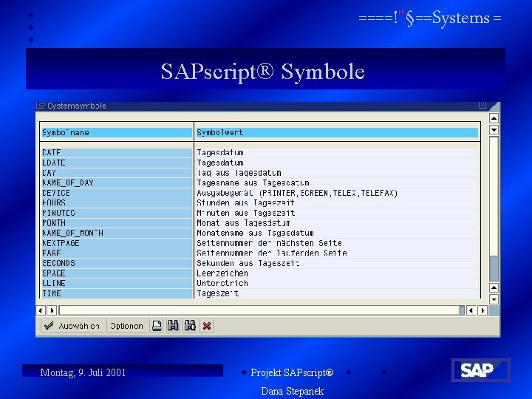Click the topmost vertical scroll up arrow
Image resolution: width=532 pixels, height=399 pixels.
[x=494, y=118]
